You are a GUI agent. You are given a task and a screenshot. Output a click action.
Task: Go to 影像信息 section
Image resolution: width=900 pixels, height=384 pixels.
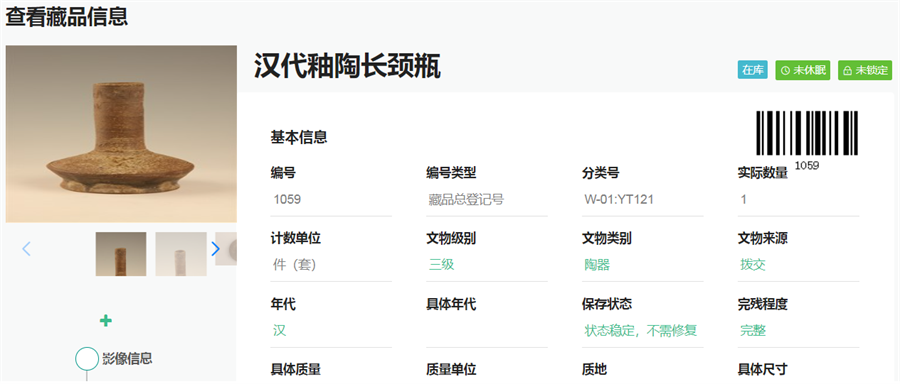127,359
